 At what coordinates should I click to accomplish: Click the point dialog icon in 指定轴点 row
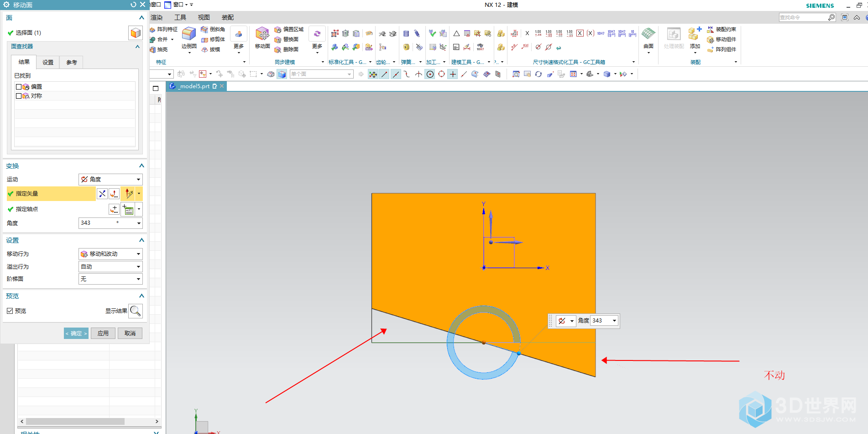(114, 209)
